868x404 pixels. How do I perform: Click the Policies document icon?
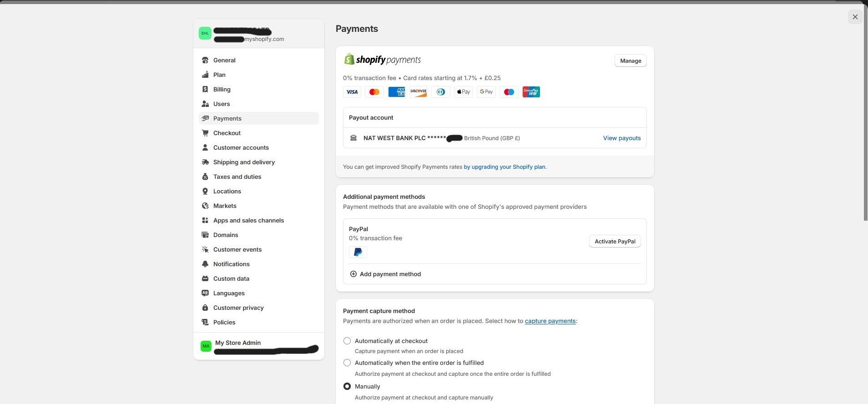click(205, 322)
